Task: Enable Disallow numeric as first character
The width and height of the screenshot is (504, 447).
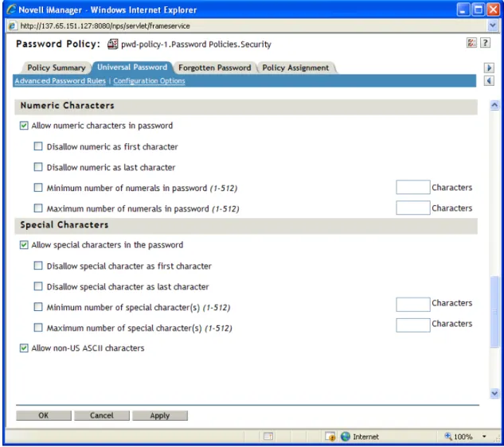Action: click(x=38, y=146)
